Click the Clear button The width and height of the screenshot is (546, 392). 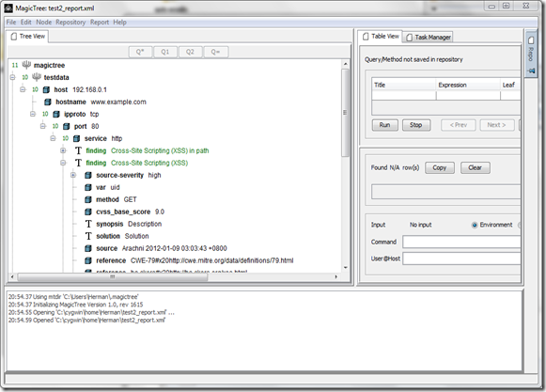475,167
